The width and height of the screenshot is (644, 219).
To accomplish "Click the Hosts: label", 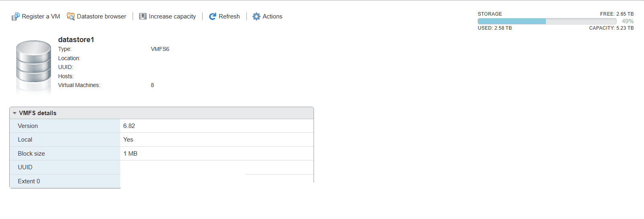I will coord(66,76).
